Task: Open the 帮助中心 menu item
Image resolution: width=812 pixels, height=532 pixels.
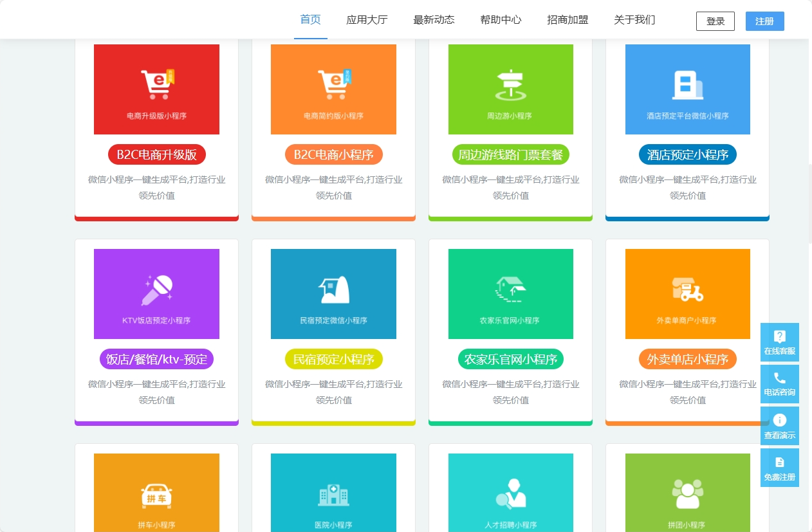Action: click(x=501, y=20)
